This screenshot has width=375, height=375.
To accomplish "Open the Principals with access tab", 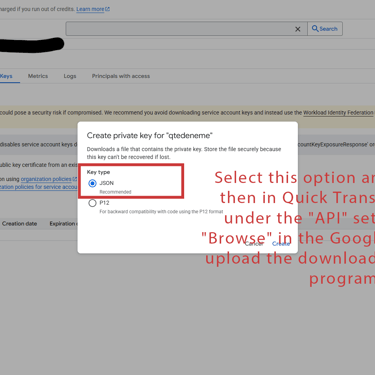I will pyautogui.click(x=121, y=76).
